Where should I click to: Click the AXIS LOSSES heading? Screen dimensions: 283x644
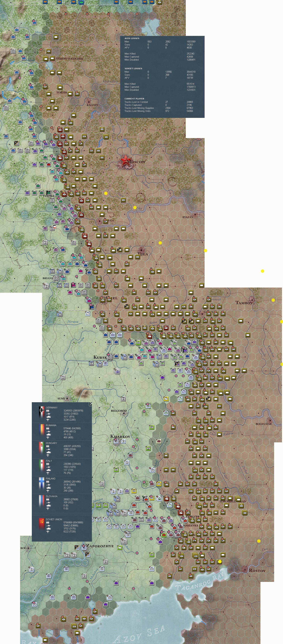[x=132, y=38]
